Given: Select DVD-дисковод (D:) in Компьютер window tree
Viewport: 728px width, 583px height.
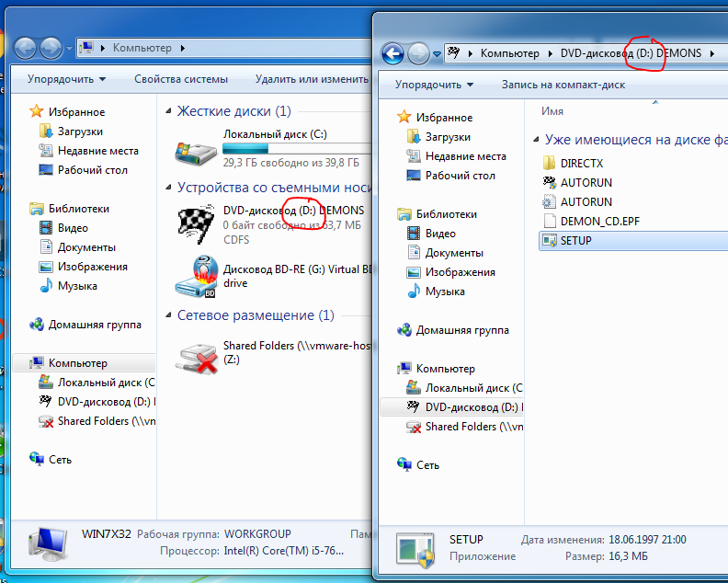Looking at the screenshot, I should [107, 402].
